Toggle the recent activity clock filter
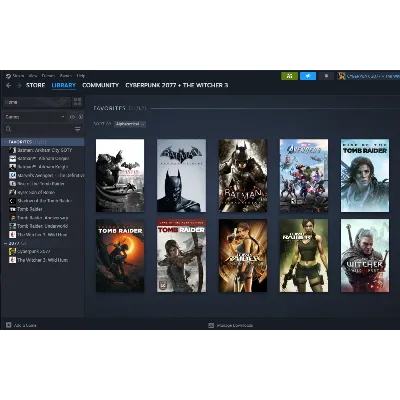The width and height of the screenshot is (400, 400). coord(72,117)
